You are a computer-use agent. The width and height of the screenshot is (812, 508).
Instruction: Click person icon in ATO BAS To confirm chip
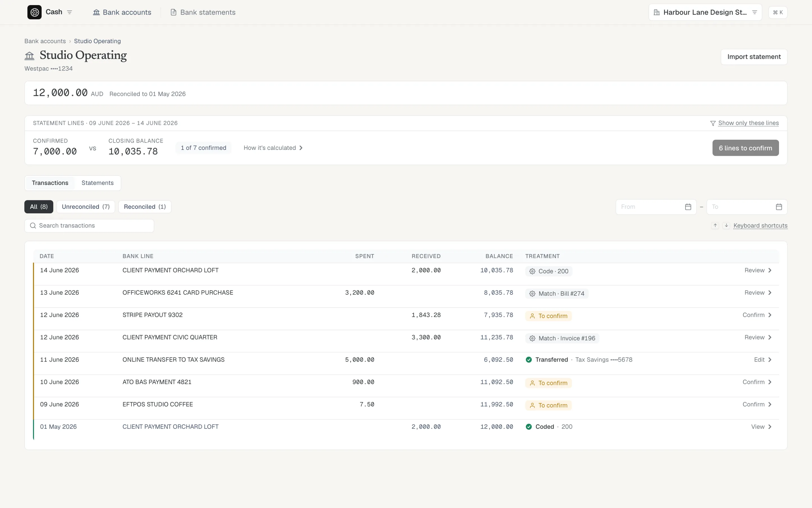tap(532, 383)
